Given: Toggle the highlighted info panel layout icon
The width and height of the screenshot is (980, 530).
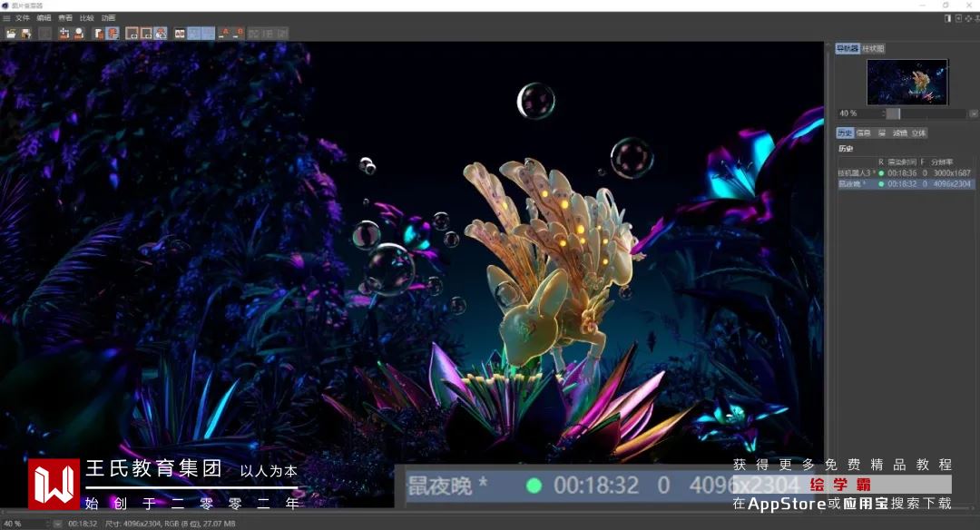Looking at the screenshot, I should 113,33.
